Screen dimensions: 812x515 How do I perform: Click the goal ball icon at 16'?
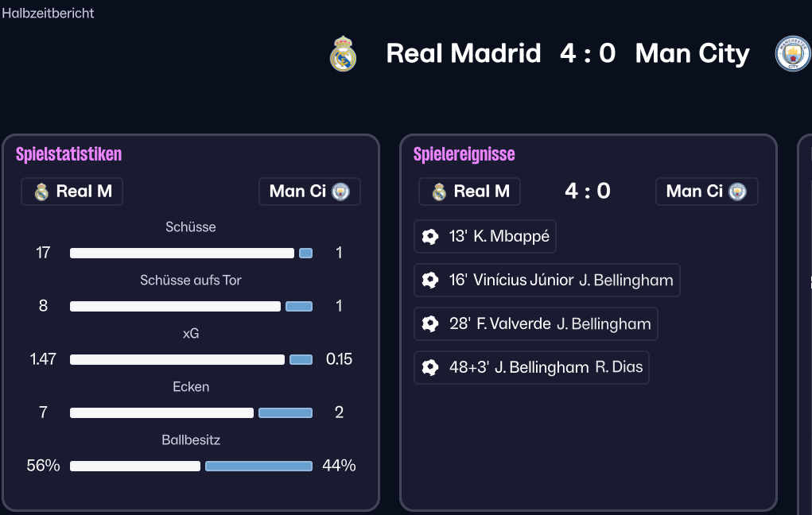click(430, 280)
